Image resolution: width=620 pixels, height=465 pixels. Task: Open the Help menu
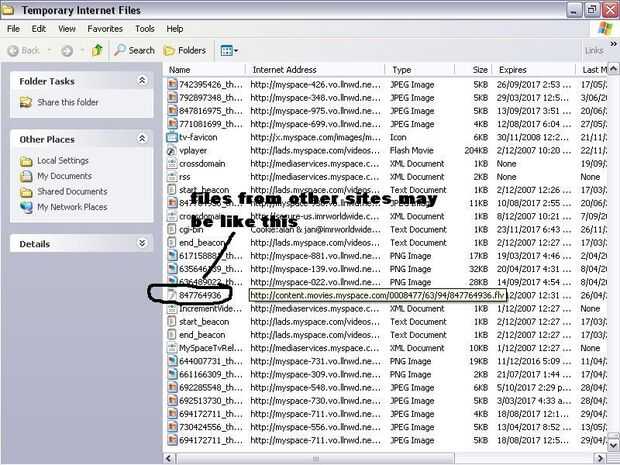(x=174, y=29)
